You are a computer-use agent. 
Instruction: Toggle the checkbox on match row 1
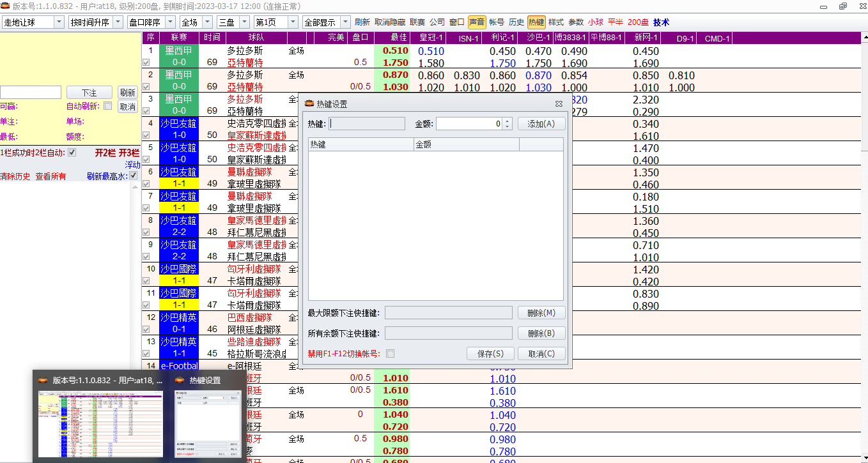coord(146,63)
